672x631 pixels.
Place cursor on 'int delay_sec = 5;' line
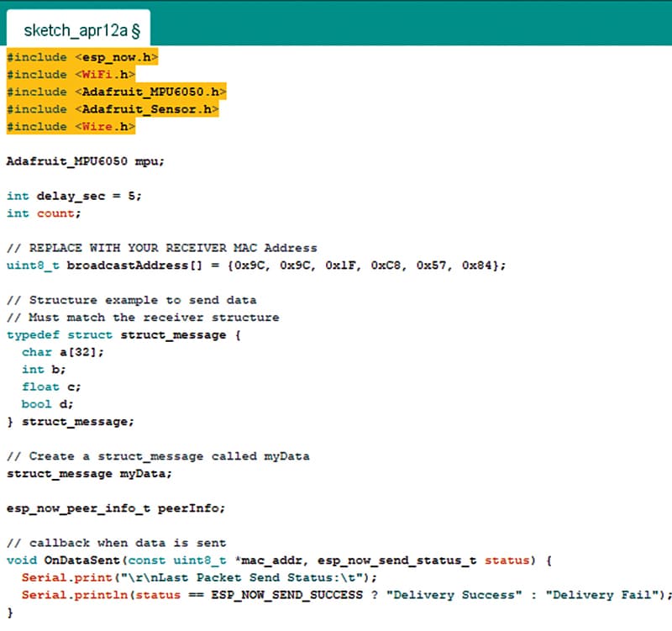pos(74,196)
